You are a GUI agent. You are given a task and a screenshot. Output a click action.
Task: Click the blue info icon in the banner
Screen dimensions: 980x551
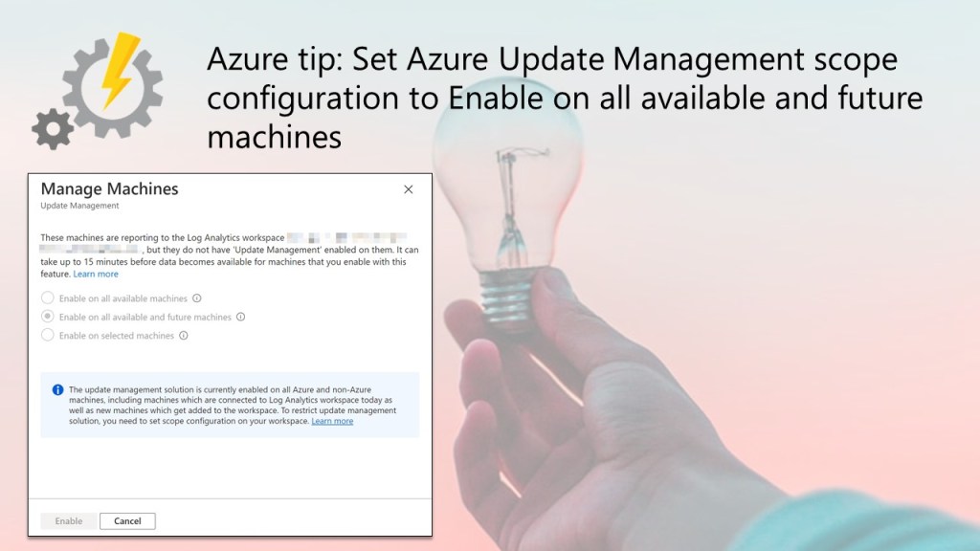click(x=58, y=390)
